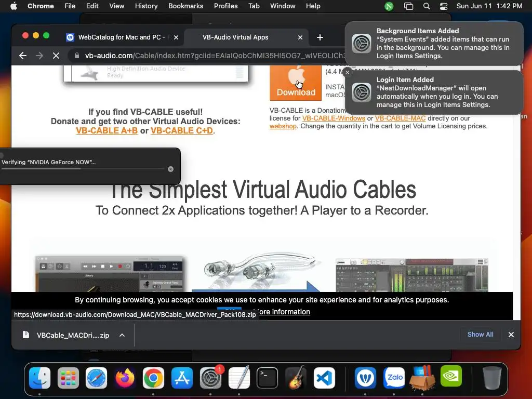532x399 pixels.
Task: Open the Help menu
Action: (313, 6)
